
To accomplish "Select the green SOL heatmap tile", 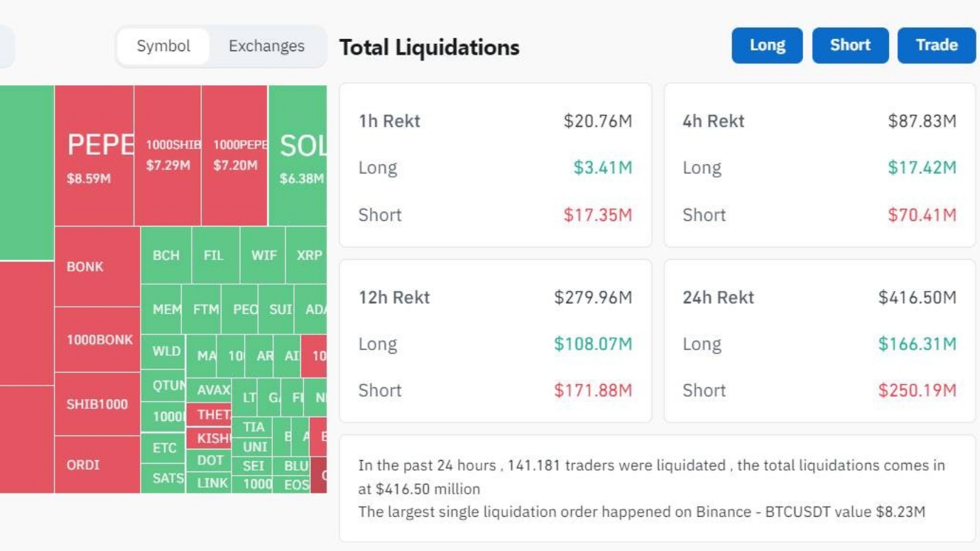I will click(298, 156).
